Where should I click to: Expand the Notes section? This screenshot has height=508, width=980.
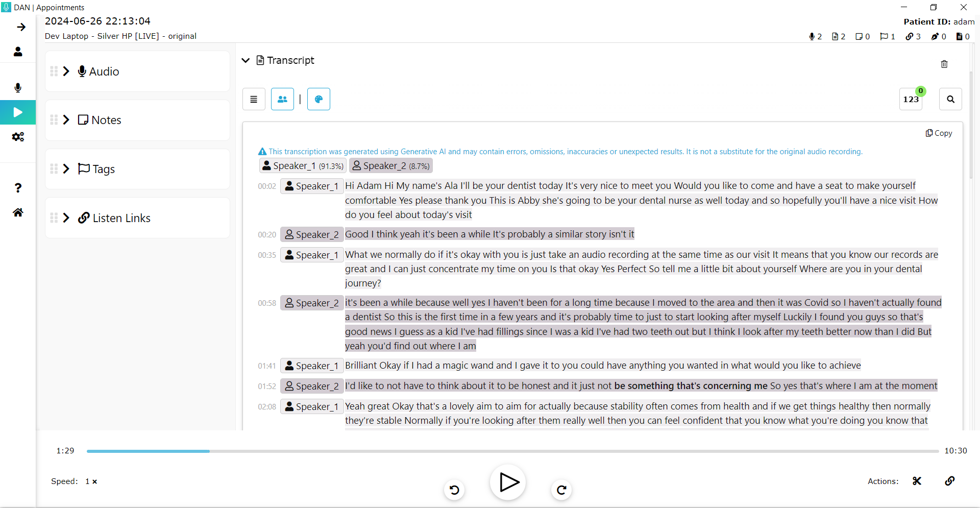point(66,120)
